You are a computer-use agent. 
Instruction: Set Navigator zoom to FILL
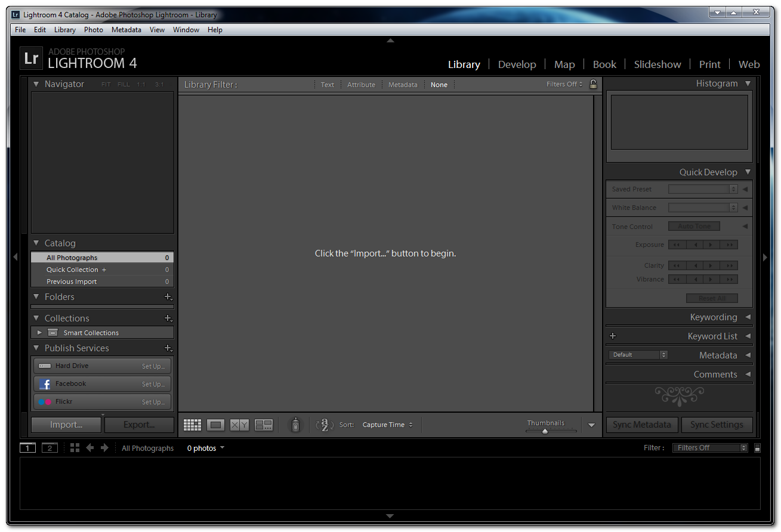(124, 85)
